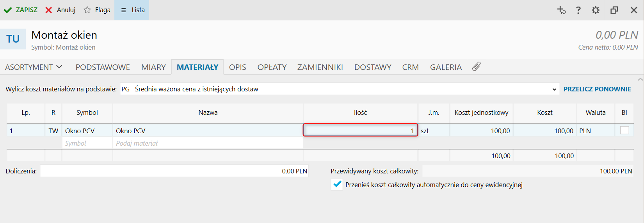This screenshot has width=644, height=223.
Task: Click the green ZAPISZ checkmark icon
Action: click(x=8, y=10)
